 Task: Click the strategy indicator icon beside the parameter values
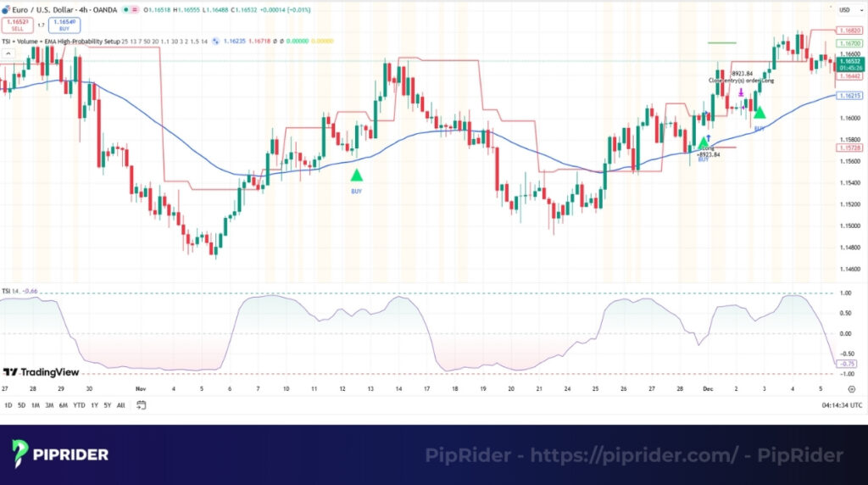click(217, 40)
